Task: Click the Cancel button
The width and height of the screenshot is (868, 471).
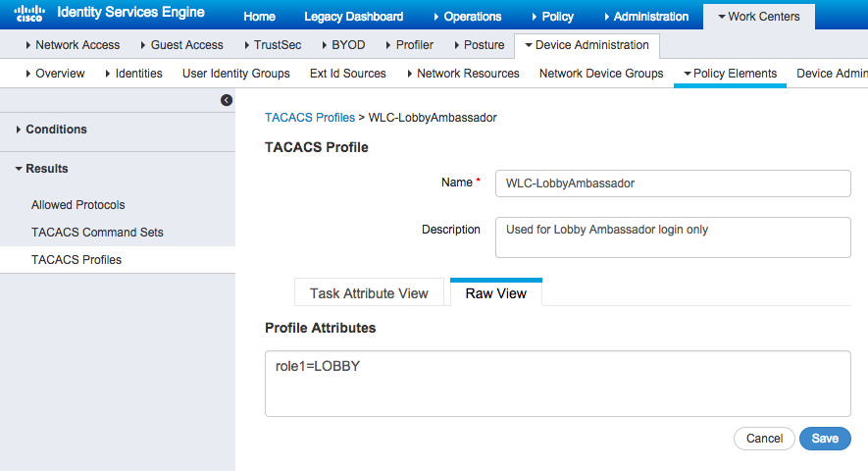Action: pos(764,439)
